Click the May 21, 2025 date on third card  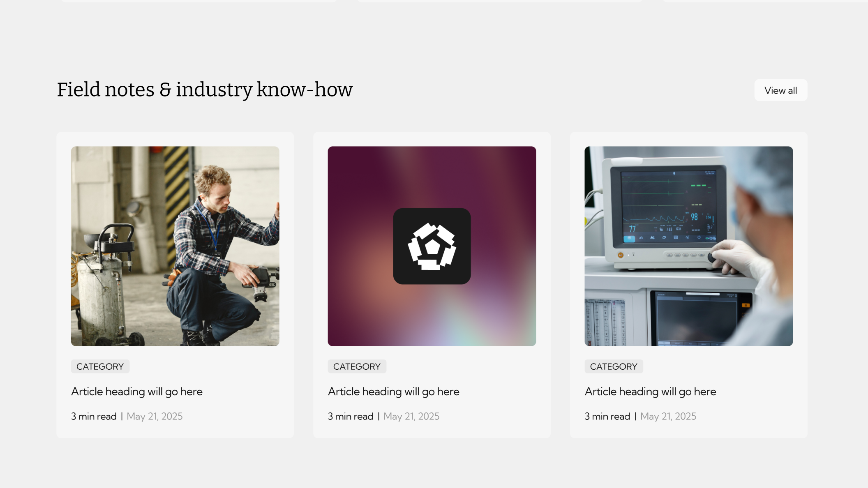pyautogui.click(x=668, y=416)
